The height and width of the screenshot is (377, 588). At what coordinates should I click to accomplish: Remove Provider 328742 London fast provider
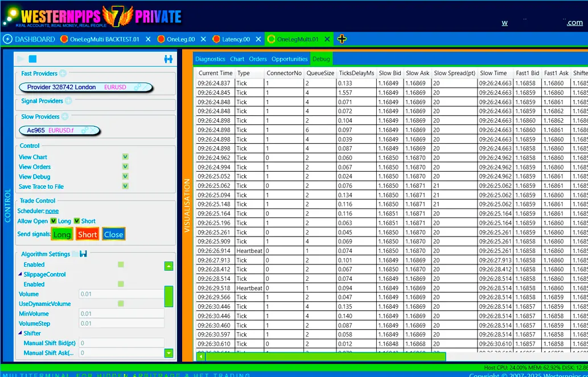point(145,87)
